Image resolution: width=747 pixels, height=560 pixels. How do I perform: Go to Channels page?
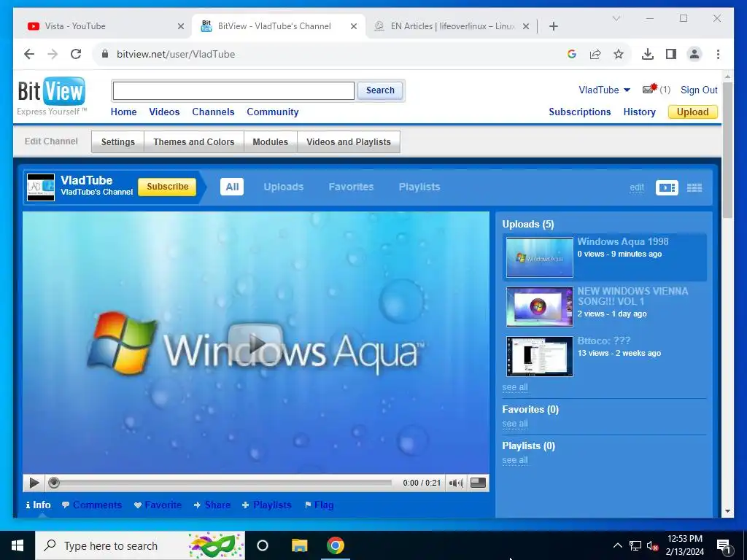213,112
